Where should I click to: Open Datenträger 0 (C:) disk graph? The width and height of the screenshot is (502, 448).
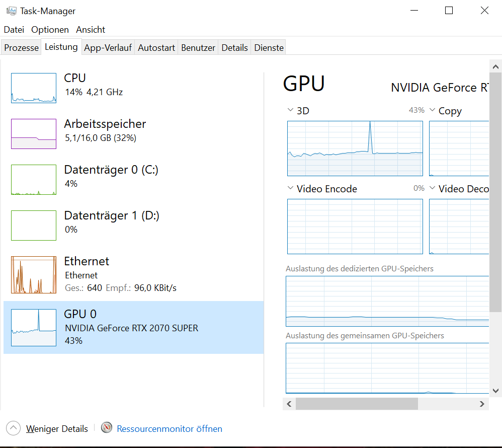coord(34,180)
